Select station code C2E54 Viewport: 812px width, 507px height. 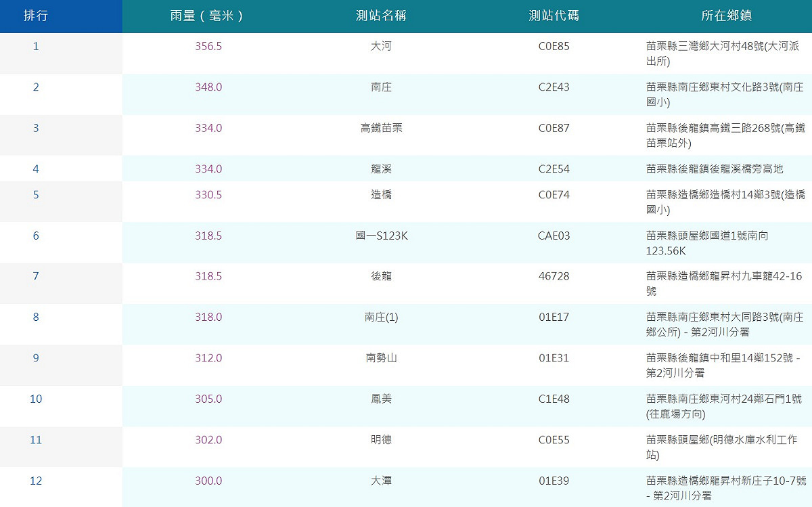point(554,169)
